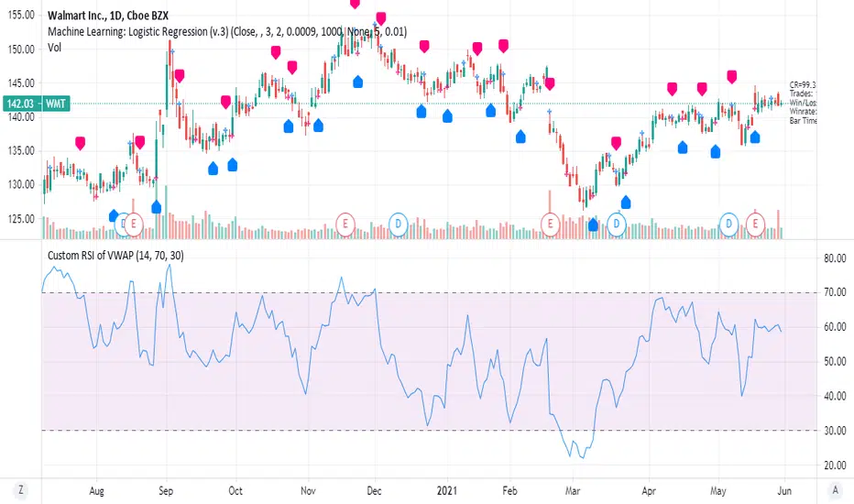Click the 142.03 WMT price label

[37, 104]
